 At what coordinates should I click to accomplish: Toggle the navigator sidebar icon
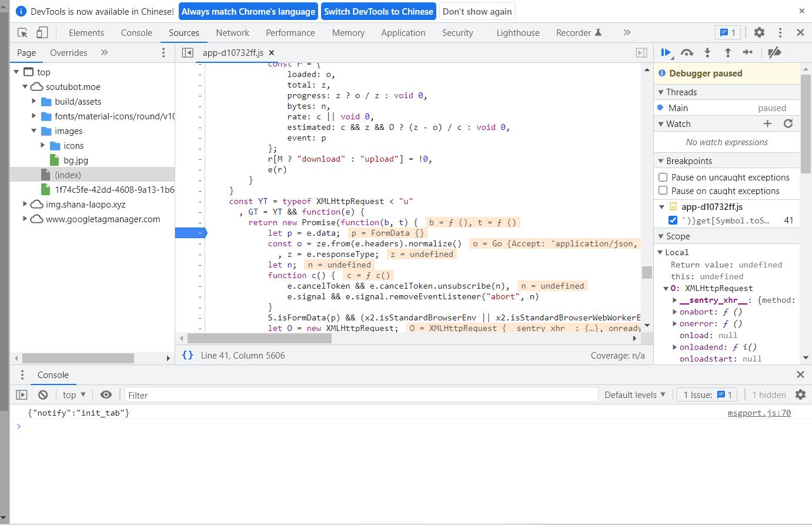188,53
